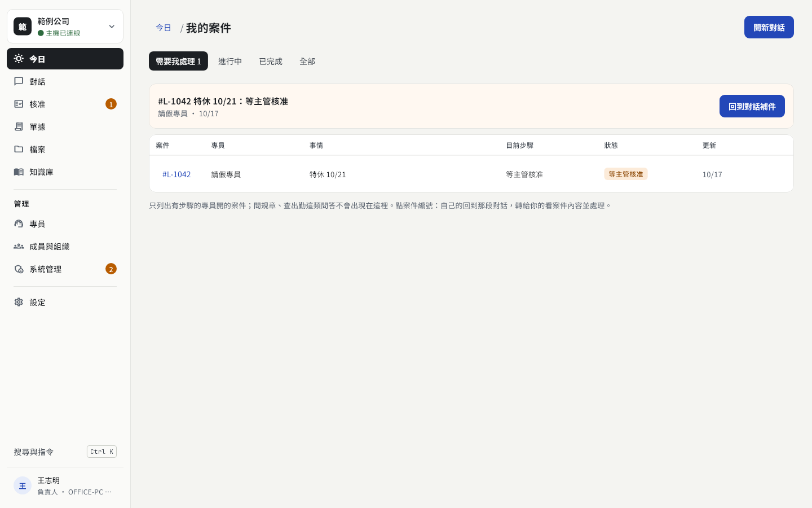This screenshot has height=508, width=812.
Task: Click the 請假專員 cell in table row
Action: tap(226, 174)
